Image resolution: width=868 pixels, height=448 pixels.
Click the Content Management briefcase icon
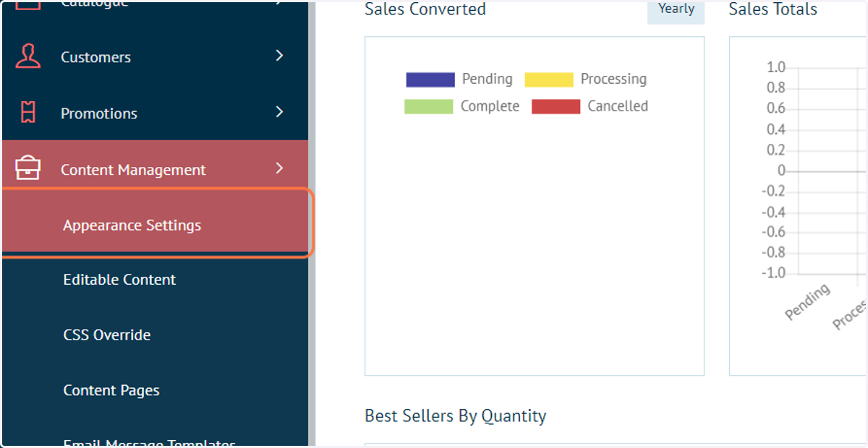(x=27, y=169)
